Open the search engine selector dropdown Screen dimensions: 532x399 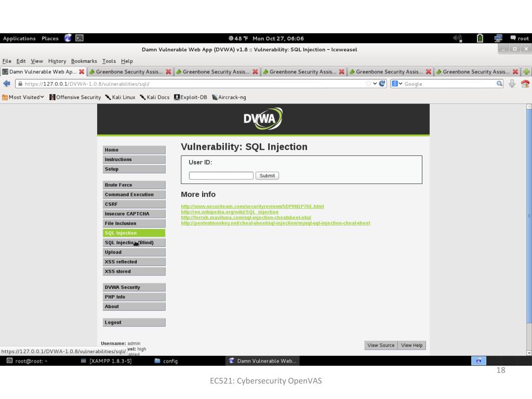(x=397, y=84)
